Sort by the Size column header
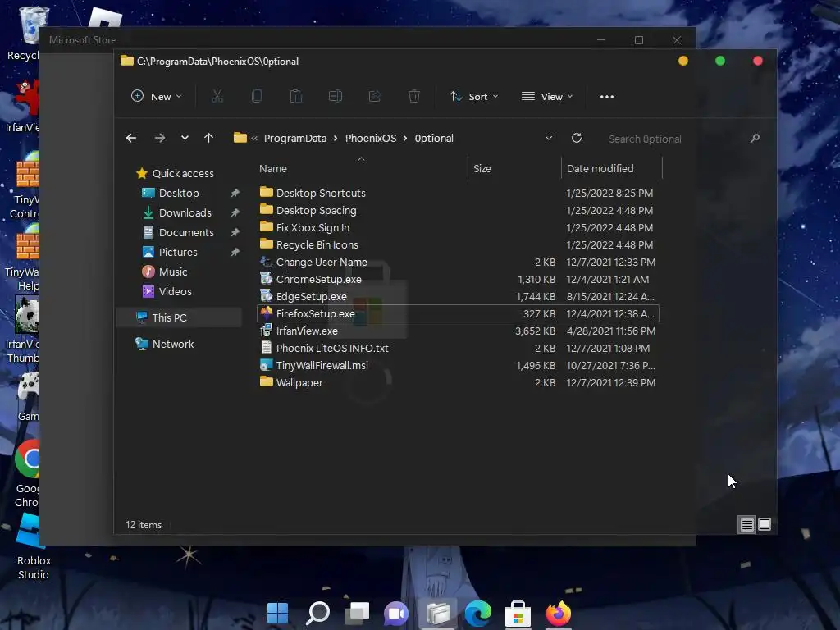840x630 pixels. [482, 169]
